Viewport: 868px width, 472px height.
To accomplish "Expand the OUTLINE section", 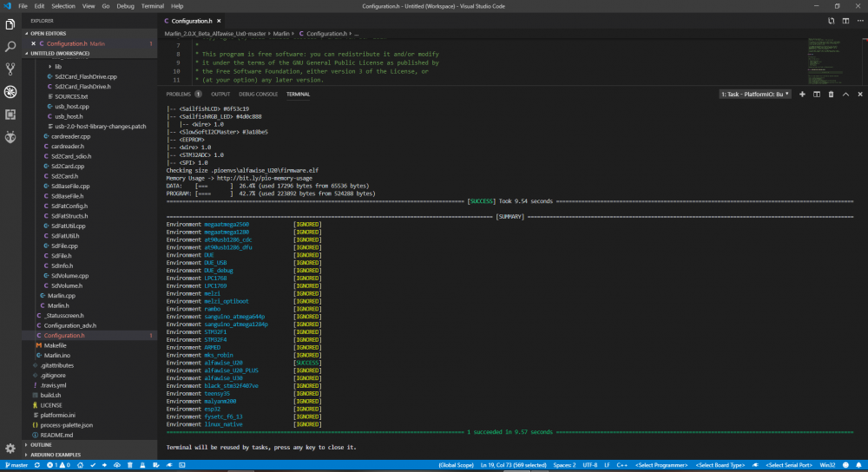I will click(x=41, y=445).
